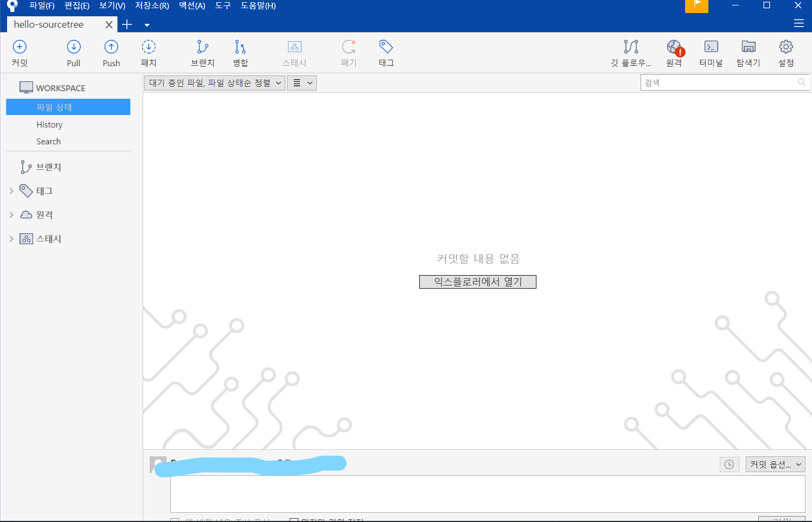812x522 pixels.
Task: Open the list view mode dropdown
Action: coord(302,83)
